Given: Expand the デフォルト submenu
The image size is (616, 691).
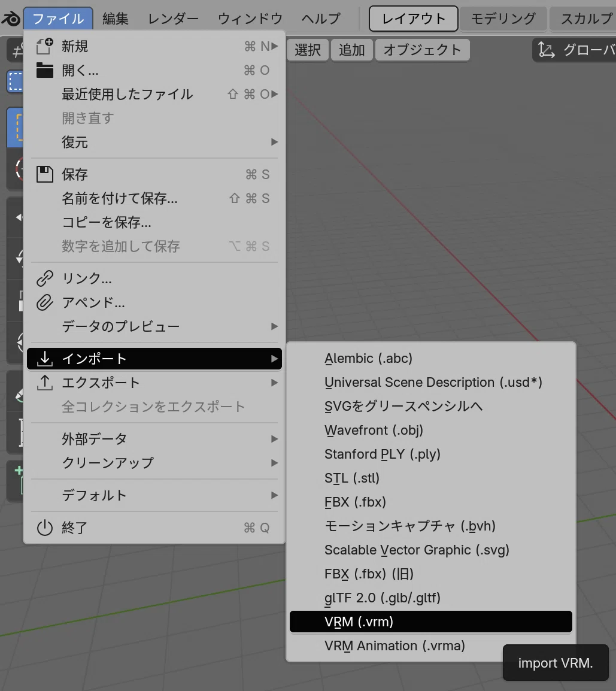Looking at the screenshot, I should pos(154,495).
